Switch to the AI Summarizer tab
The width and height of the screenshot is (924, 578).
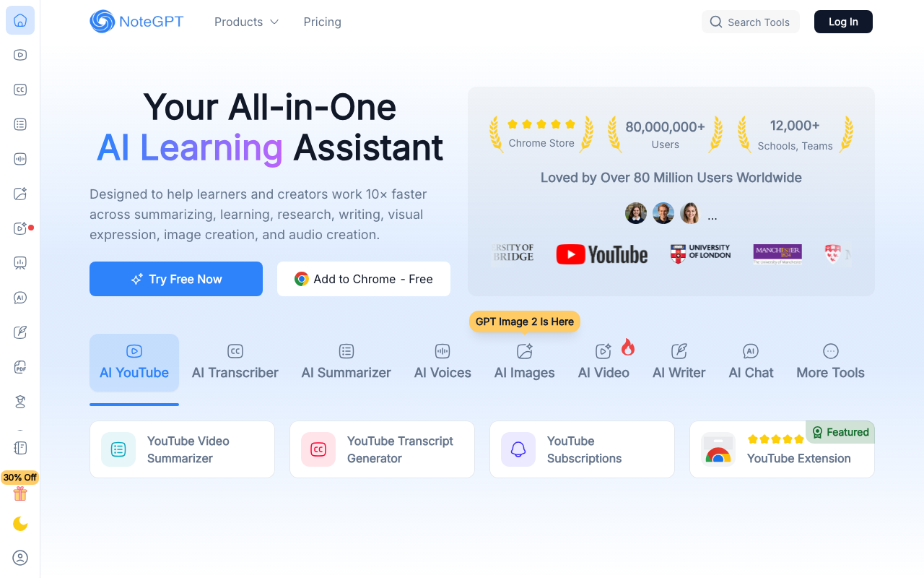click(346, 363)
